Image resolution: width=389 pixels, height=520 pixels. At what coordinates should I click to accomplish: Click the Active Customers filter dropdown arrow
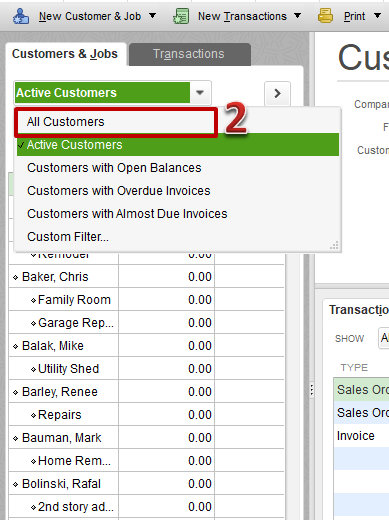(200, 92)
